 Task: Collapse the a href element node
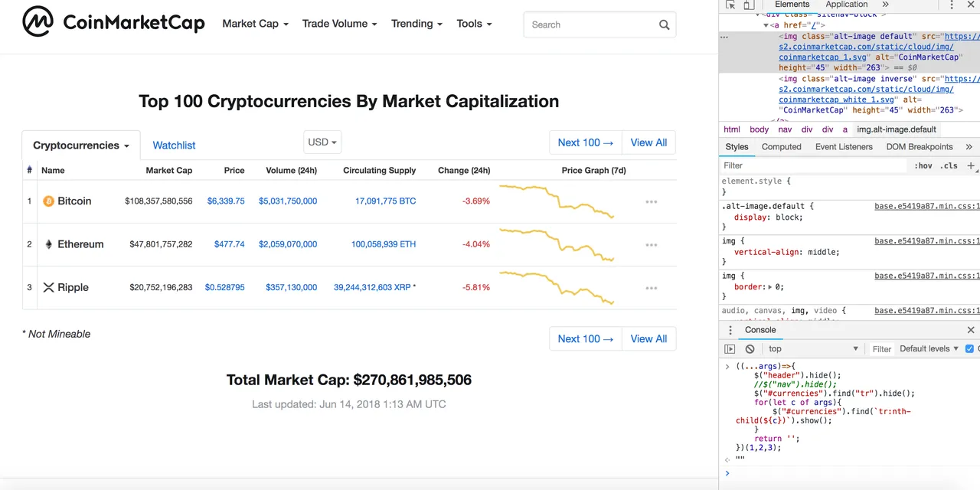tap(766, 25)
